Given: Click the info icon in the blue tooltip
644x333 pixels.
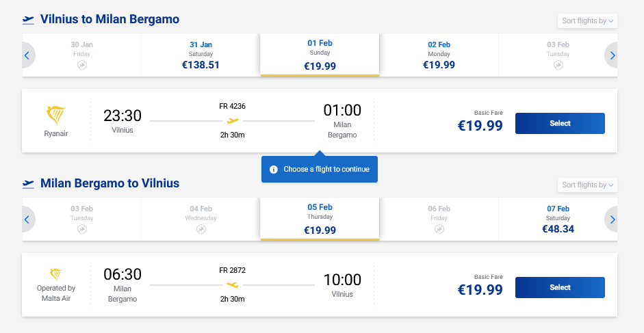Looking at the screenshot, I should coord(274,169).
